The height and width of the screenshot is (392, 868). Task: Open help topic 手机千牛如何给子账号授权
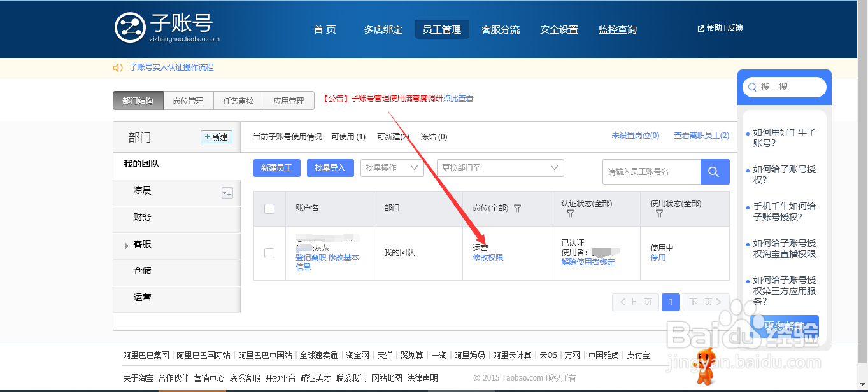pos(785,211)
